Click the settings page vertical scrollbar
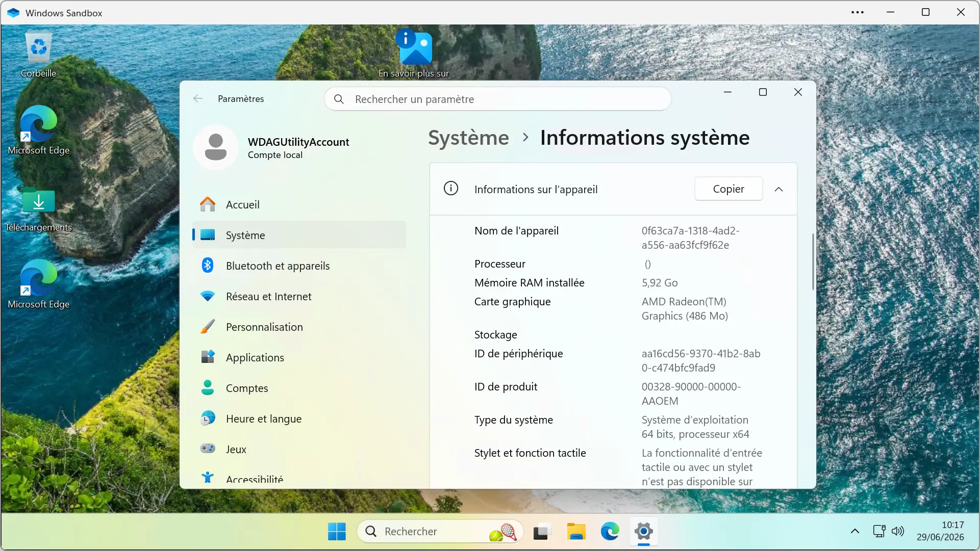This screenshot has height=551, width=980. point(813,262)
